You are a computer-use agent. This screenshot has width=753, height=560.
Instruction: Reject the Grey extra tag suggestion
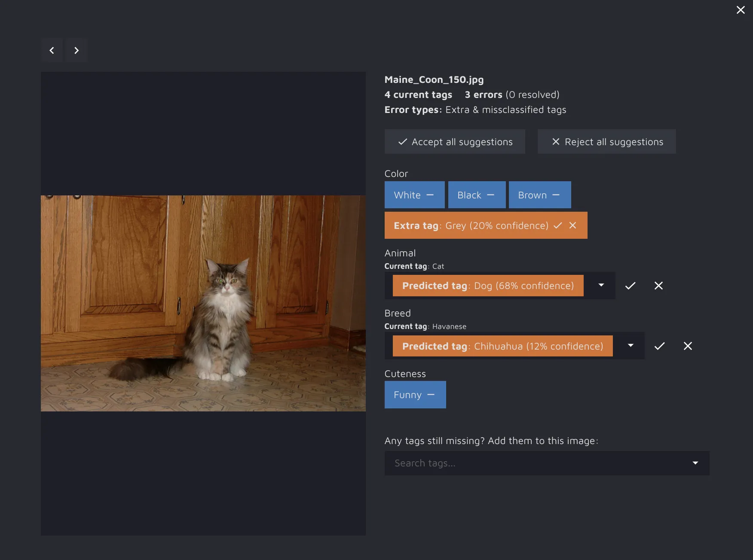pos(572,225)
